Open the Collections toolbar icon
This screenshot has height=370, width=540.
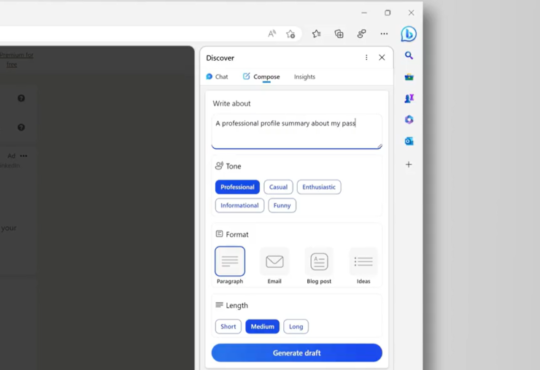click(x=339, y=34)
